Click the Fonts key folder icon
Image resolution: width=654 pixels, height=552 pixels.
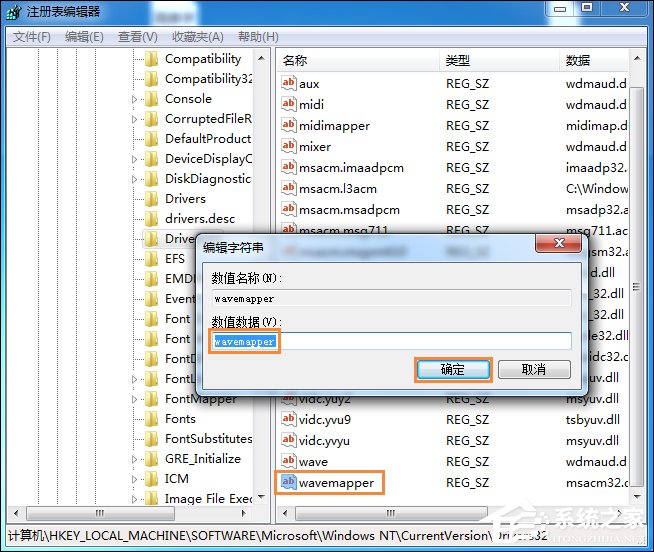[x=151, y=419]
